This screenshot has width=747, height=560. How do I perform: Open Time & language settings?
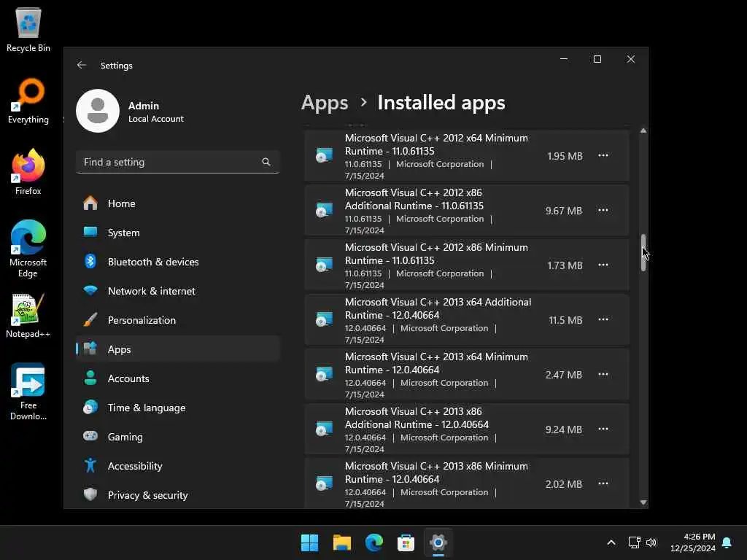click(177, 408)
